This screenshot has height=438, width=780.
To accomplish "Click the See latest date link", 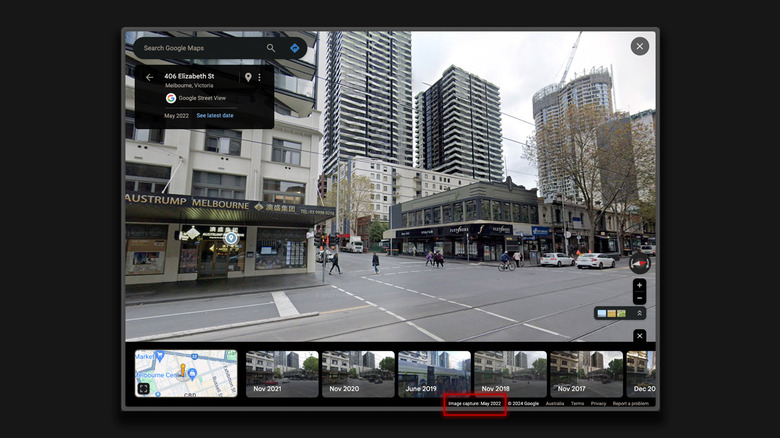I will [x=215, y=115].
